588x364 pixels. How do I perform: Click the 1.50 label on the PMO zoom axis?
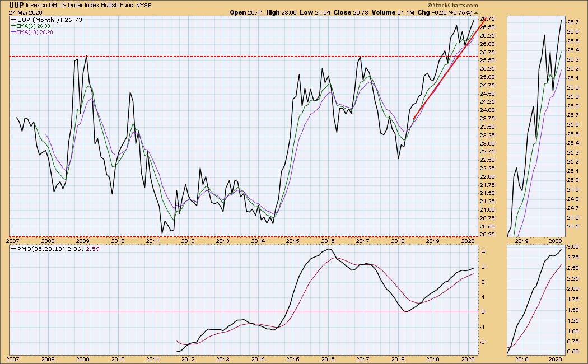[572, 310]
